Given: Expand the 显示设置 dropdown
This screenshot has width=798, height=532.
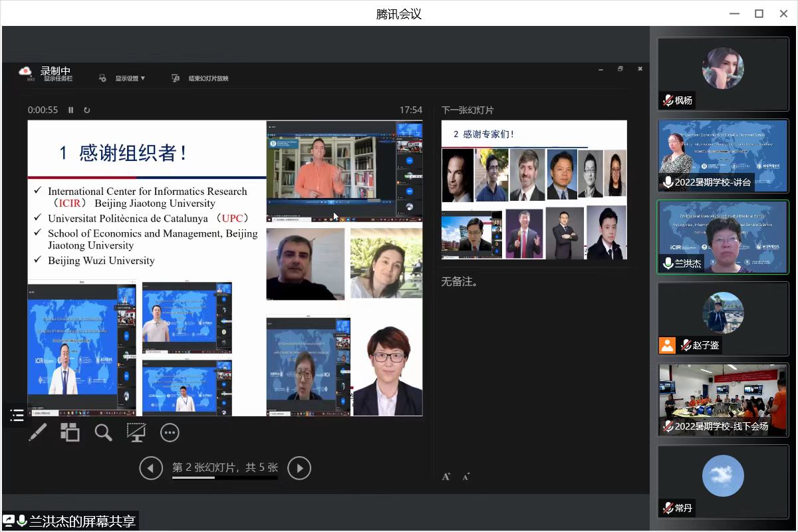Looking at the screenshot, I should click(x=130, y=78).
